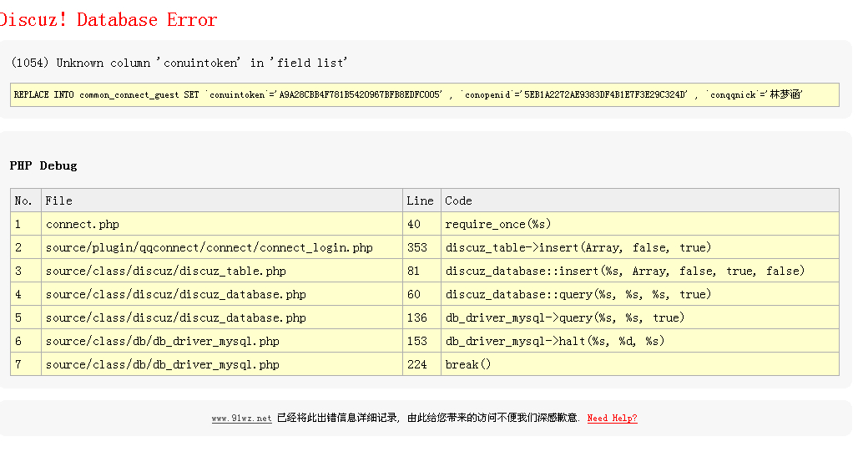The width and height of the screenshot is (868, 457).
Task: Select db_driver_mysql.php file cell in row 6
Action: [222, 341]
